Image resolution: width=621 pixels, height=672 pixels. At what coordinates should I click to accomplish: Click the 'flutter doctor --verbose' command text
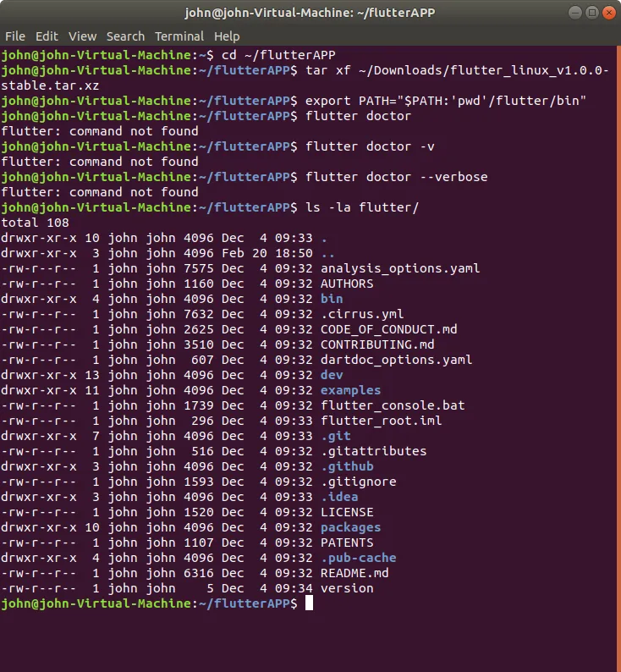396,177
